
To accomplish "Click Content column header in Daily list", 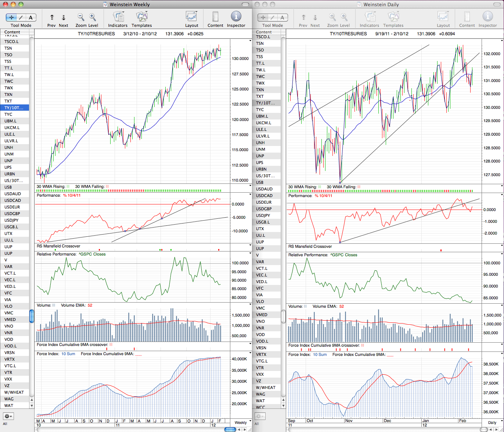I will (x=266, y=32).
